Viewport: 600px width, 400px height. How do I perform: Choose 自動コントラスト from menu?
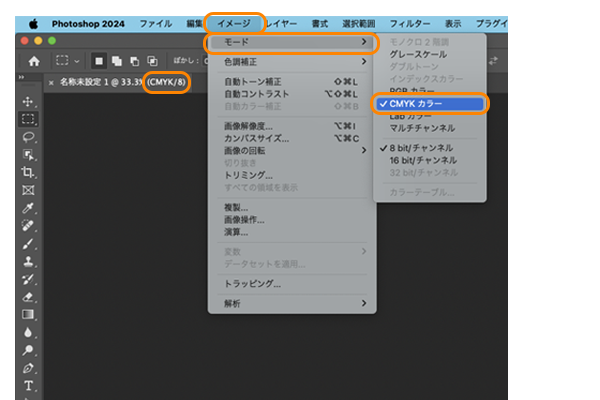(x=292, y=94)
